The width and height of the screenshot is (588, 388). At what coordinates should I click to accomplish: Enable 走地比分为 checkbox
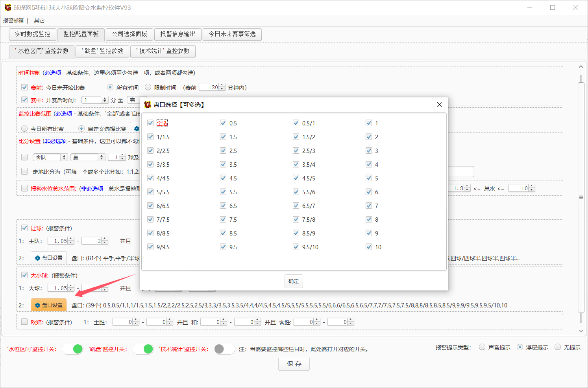(24, 171)
